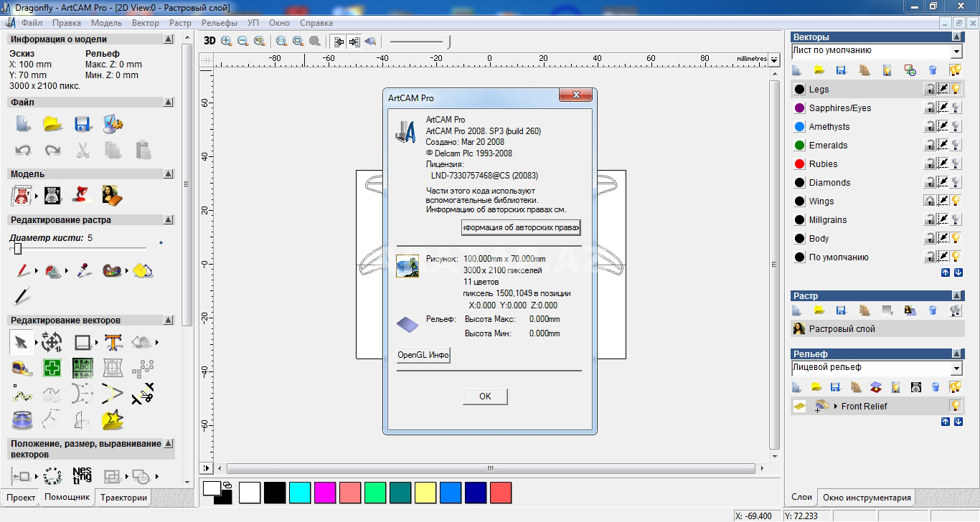Toggle visibility bulb for Amethysts layer
This screenshot has height=522, width=980.
coord(956,126)
